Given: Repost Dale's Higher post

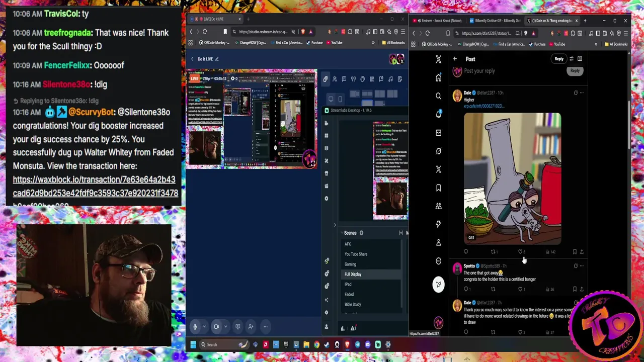Looking at the screenshot, I should tap(493, 252).
